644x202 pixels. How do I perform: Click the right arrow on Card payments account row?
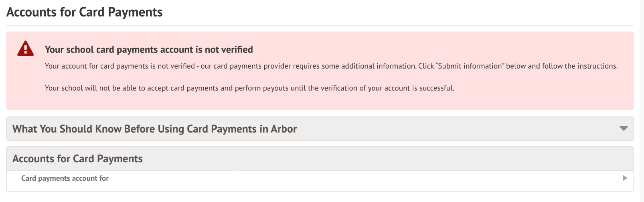[625, 178]
